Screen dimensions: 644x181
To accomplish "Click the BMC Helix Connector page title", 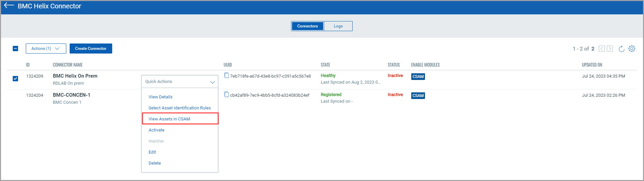I will 49,6.
